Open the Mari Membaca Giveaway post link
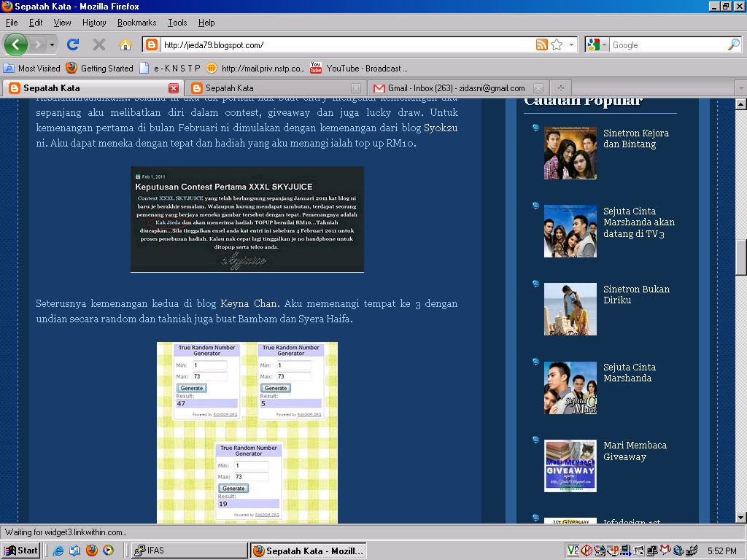This screenshot has height=560, width=747. point(635,451)
